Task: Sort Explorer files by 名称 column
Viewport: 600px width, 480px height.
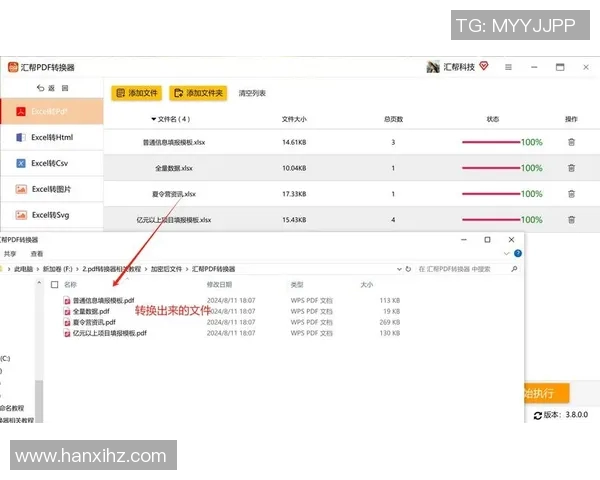Action: [70, 284]
